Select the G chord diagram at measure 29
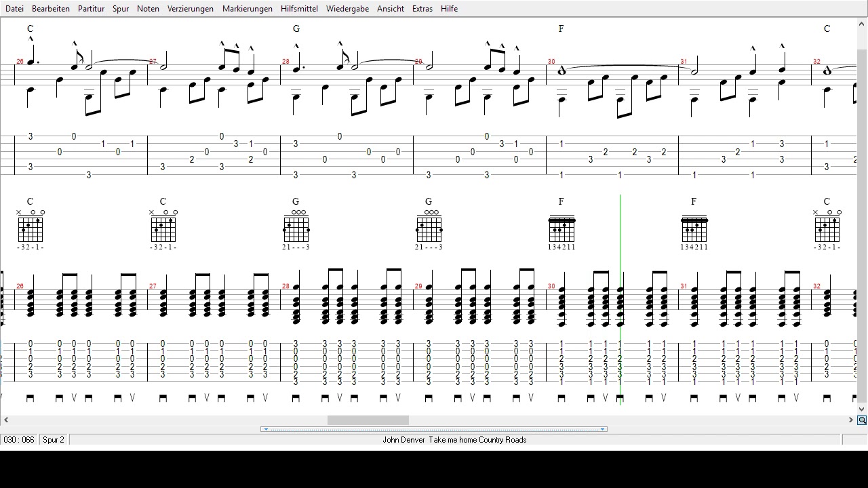Image resolution: width=868 pixels, height=488 pixels. [429, 226]
